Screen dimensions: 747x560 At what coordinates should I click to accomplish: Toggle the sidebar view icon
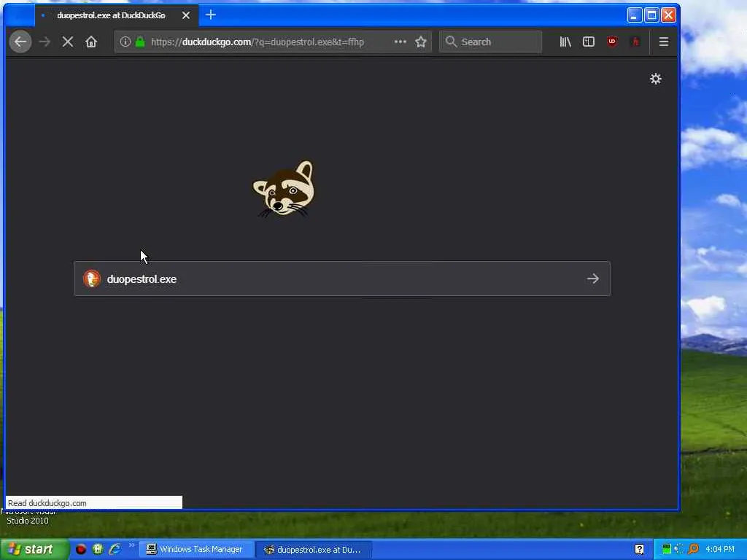click(x=589, y=42)
